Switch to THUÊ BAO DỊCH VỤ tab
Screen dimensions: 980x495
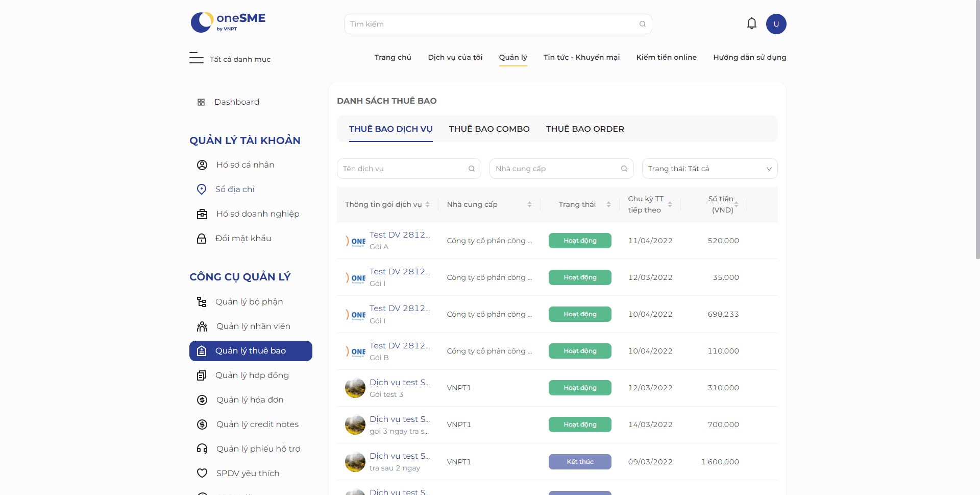pyautogui.click(x=390, y=129)
